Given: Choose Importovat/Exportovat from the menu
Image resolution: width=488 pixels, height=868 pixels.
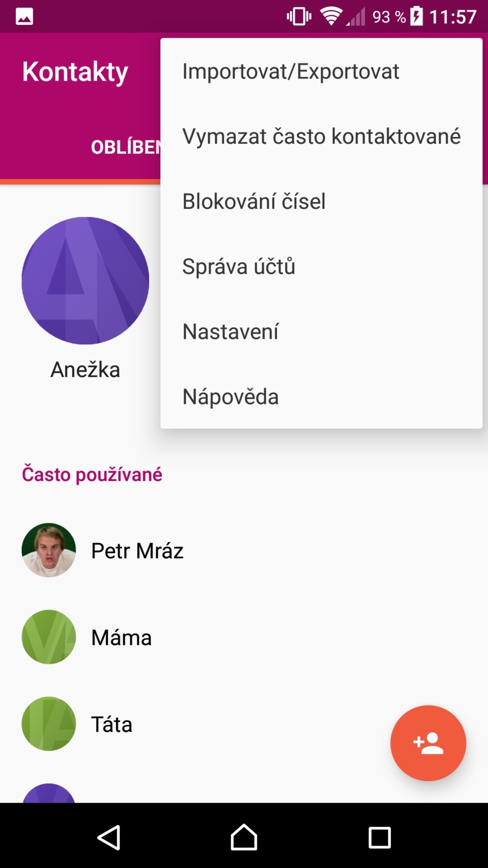Looking at the screenshot, I should point(291,72).
